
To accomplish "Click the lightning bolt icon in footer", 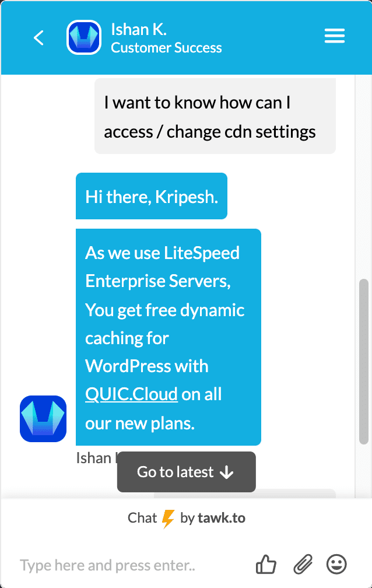I will coord(168,519).
